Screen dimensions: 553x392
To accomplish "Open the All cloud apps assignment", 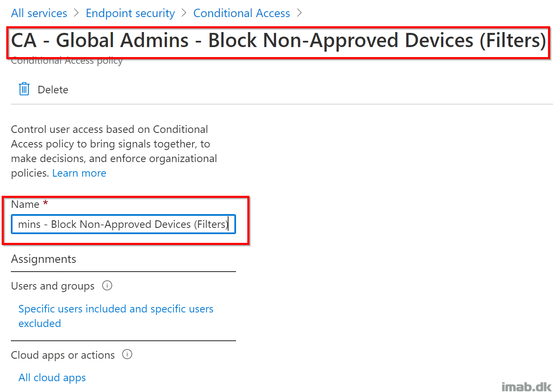I will point(52,378).
